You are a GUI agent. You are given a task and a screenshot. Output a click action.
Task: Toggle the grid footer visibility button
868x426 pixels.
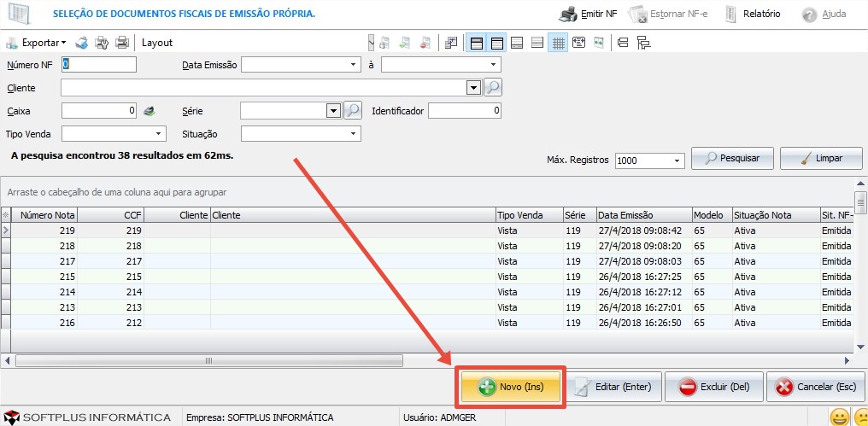pos(517,43)
